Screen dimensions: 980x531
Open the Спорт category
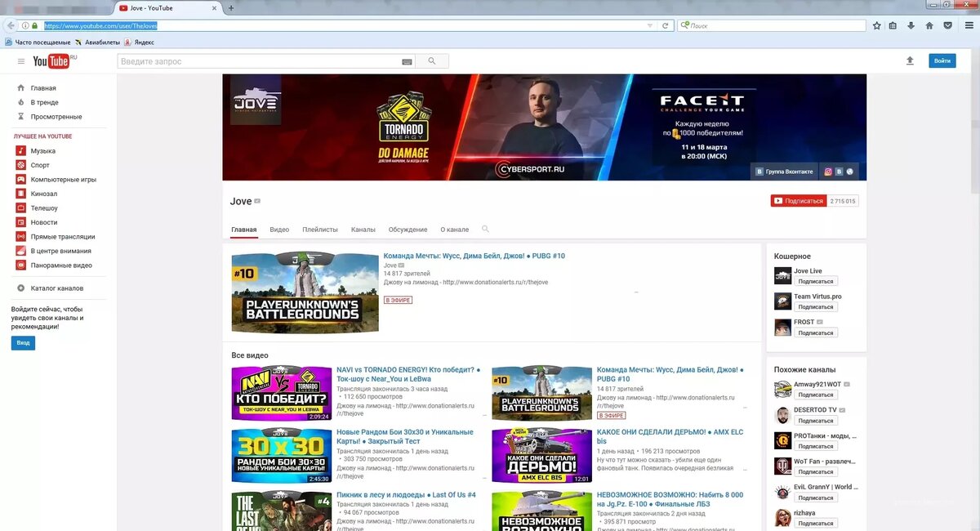point(40,165)
